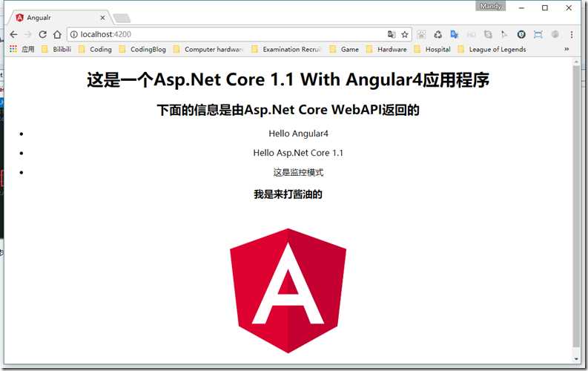Image resolution: width=588 pixels, height=371 pixels.
Task: Click the faded first extension icon
Action: point(421,35)
